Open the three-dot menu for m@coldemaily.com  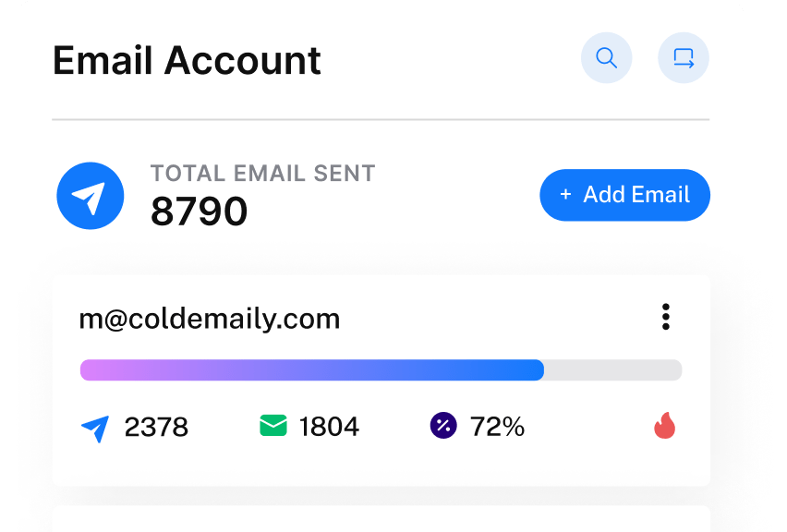click(665, 317)
